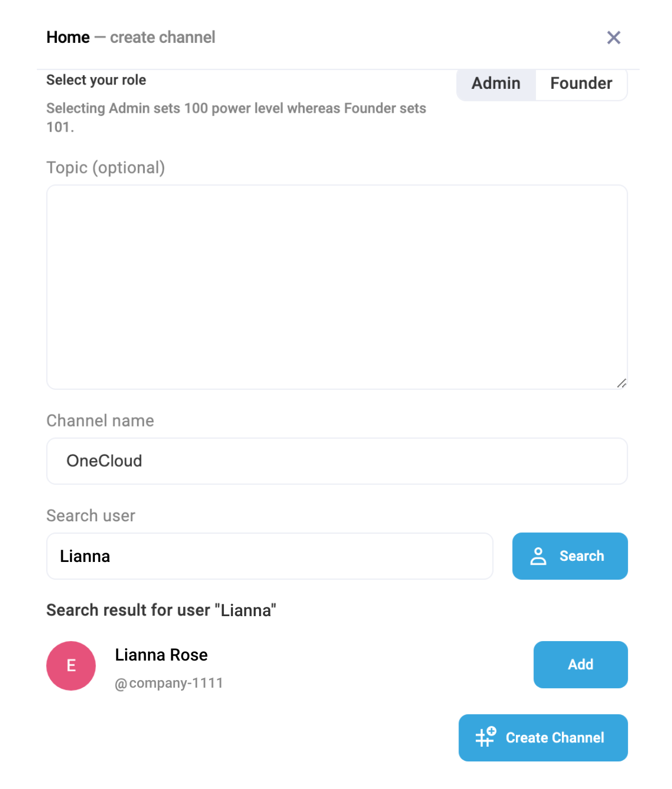This screenshot has height=789, width=672.
Task: Select the Admin role option
Action: [496, 83]
